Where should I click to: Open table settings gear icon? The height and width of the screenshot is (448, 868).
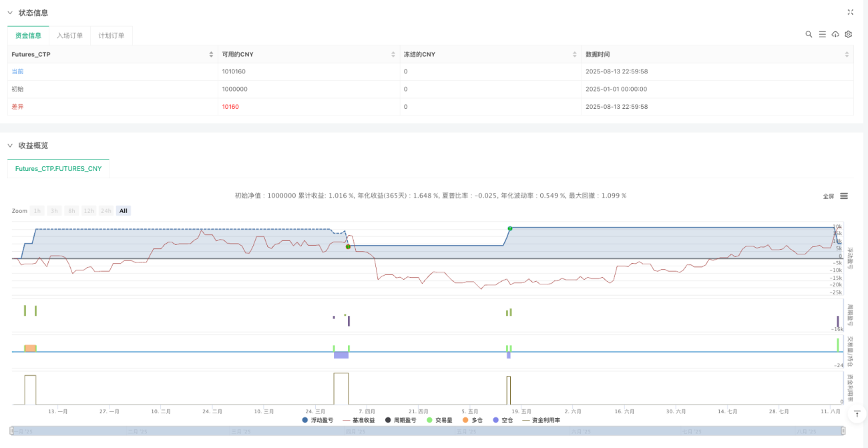[848, 34]
